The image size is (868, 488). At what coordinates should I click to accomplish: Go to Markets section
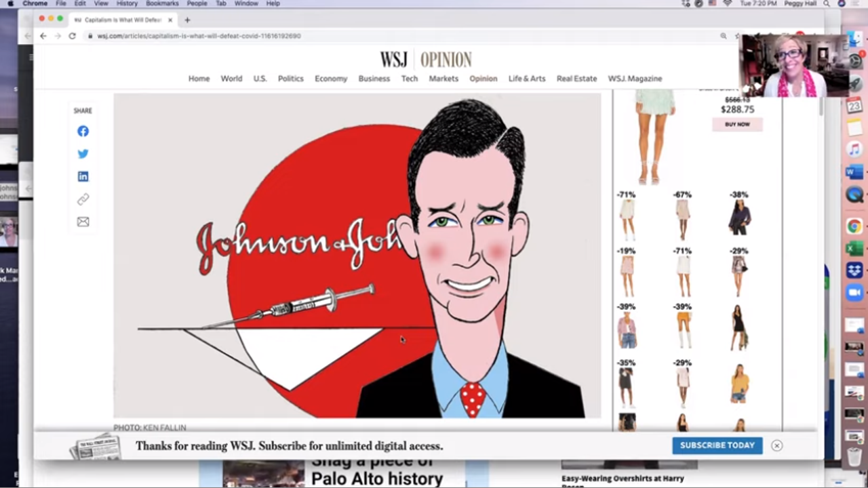pos(443,79)
